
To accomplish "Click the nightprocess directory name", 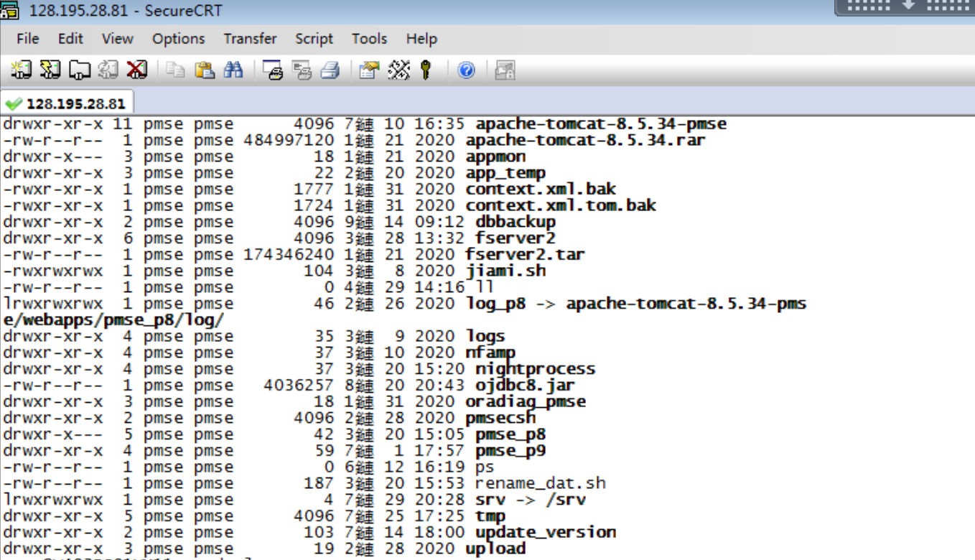I will [536, 369].
